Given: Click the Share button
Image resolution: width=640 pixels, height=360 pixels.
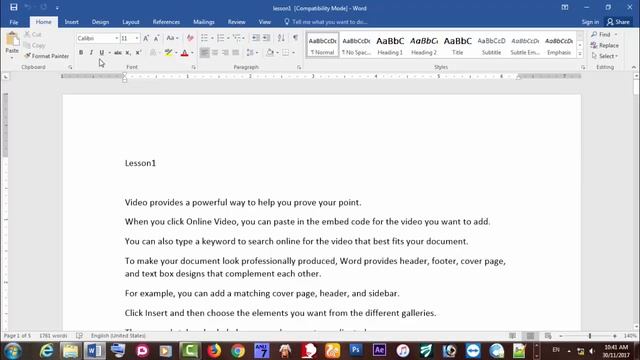Looking at the screenshot, I should [x=618, y=22].
